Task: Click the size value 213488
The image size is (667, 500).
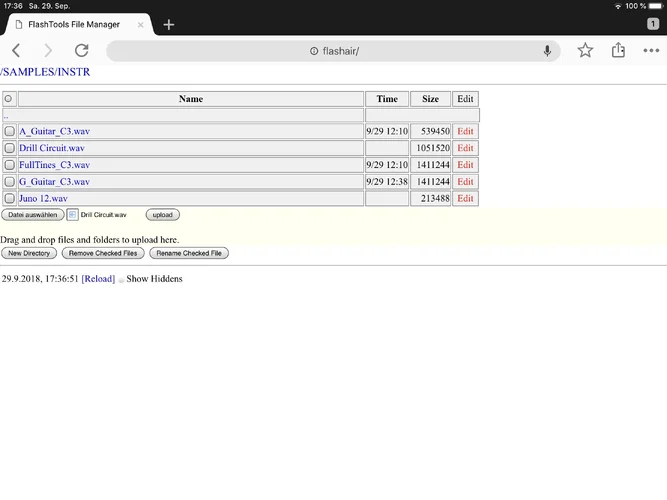Action: [435, 198]
